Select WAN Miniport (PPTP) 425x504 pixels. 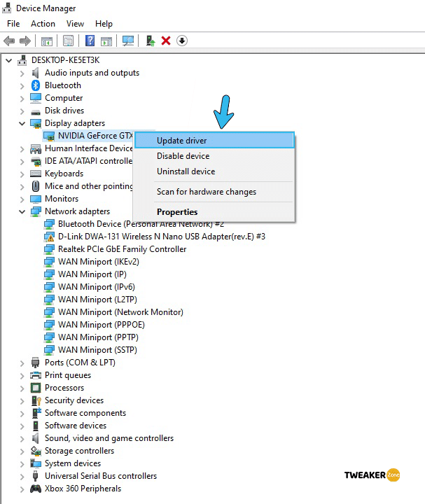click(x=99, y=337)
